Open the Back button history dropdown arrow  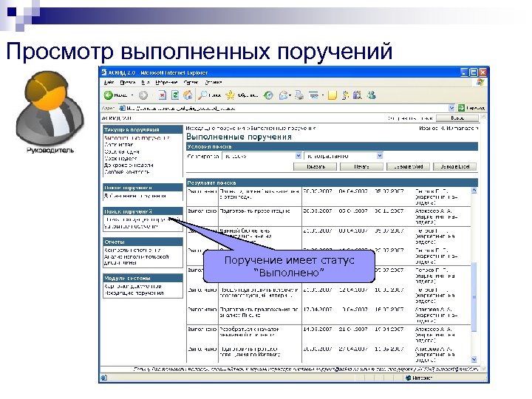(132, 95)
